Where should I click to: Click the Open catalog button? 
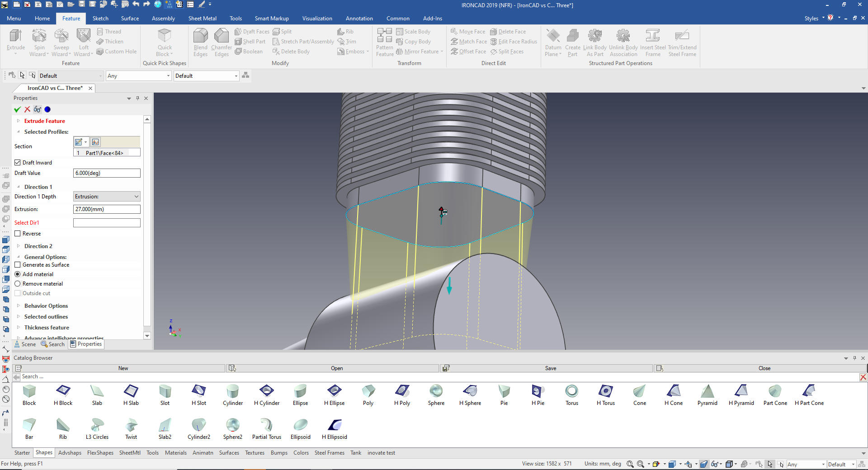[336, 368]
